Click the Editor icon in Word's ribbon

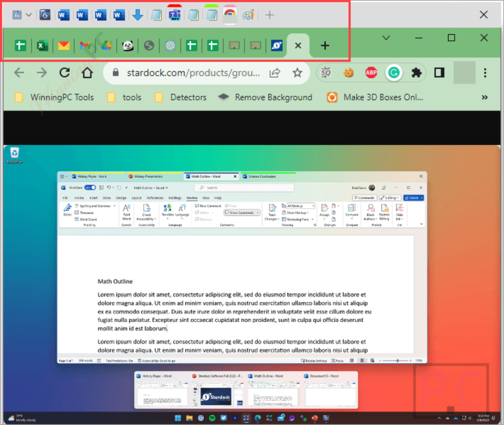[67, 210]
